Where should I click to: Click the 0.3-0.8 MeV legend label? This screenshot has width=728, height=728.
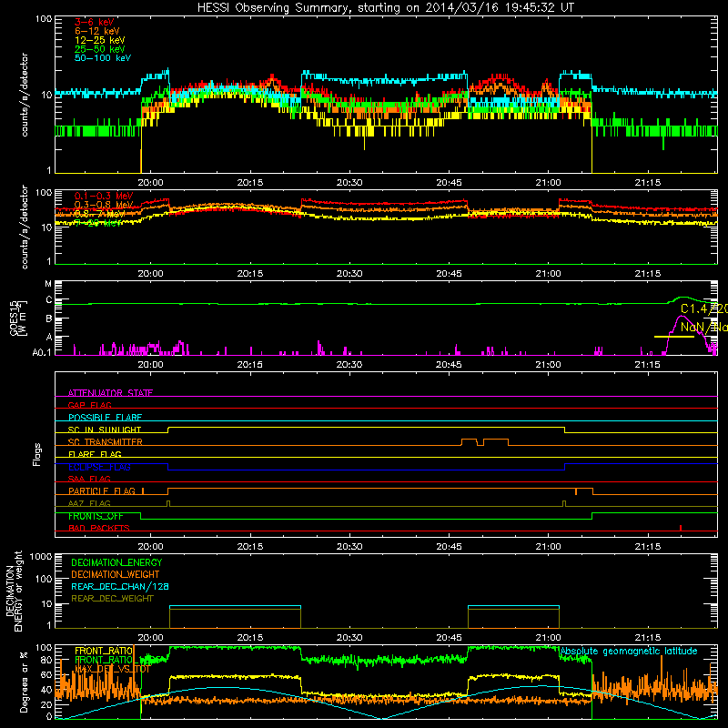[x=104, y=205]
